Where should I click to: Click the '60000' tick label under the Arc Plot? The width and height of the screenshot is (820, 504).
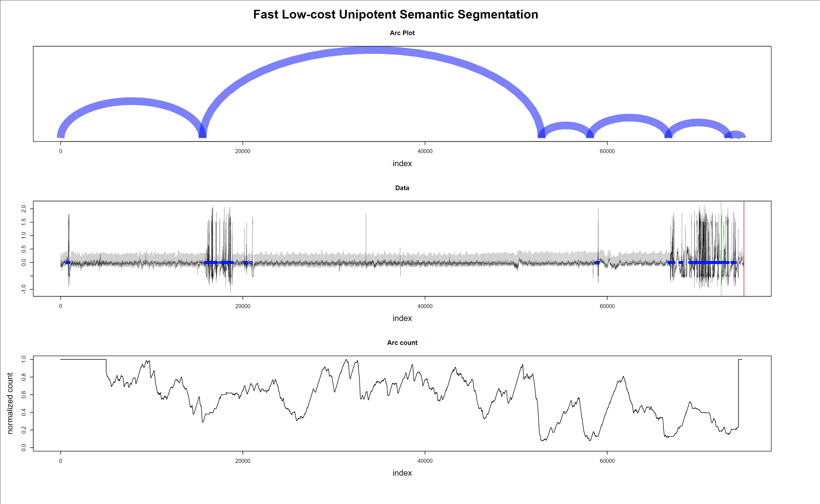[607, 151]
